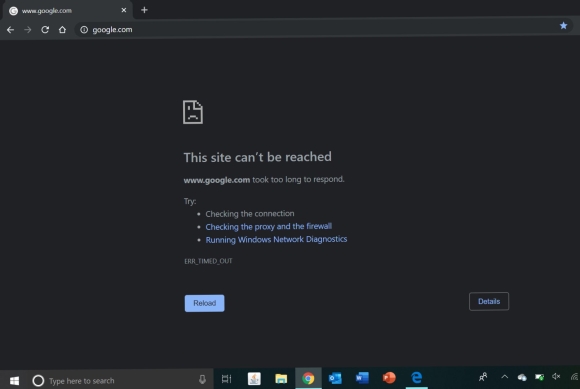580x389 pixels.
Task: Click 'Checking the connection' suggestion text
Action: coord(250,214)
